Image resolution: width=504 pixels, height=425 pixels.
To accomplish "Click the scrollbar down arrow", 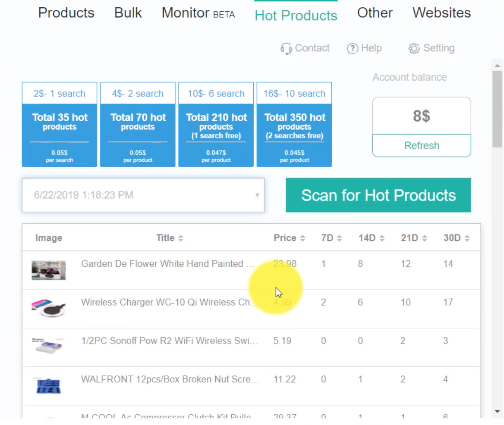I will (x=497, y=412).
